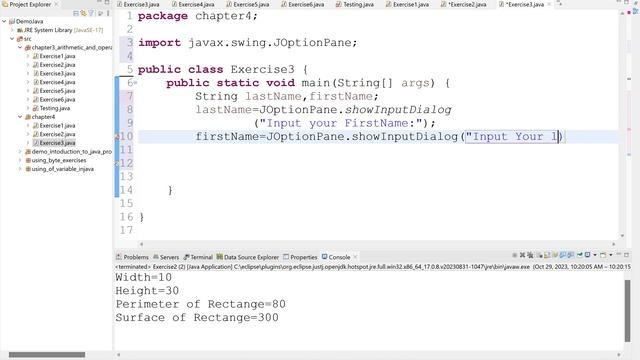Click editor scroll-right arrow
Viewport: 640px width, 360px height.
613,244
